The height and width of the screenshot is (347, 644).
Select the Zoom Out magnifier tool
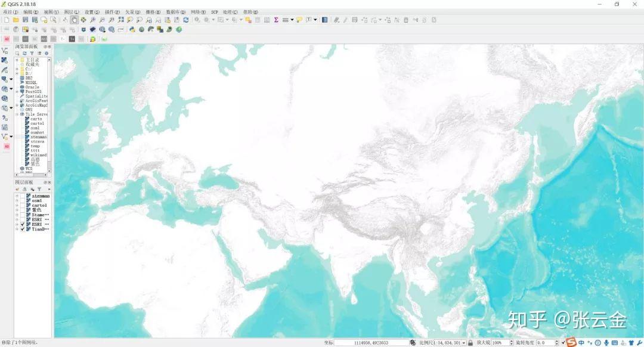pyautogui.click(x=102, y=20)
